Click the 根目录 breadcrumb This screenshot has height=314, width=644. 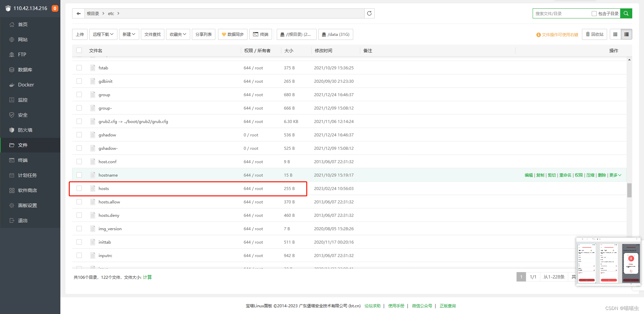(x=93, y=13)
